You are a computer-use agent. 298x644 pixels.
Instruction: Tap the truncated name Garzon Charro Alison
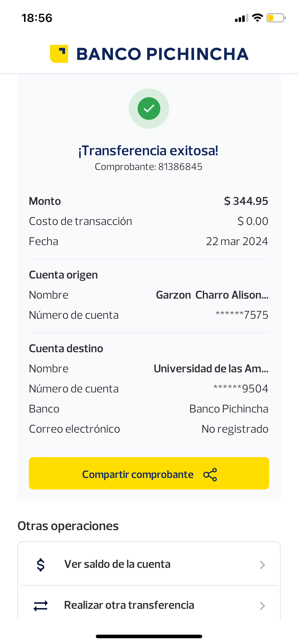[212, 295]
